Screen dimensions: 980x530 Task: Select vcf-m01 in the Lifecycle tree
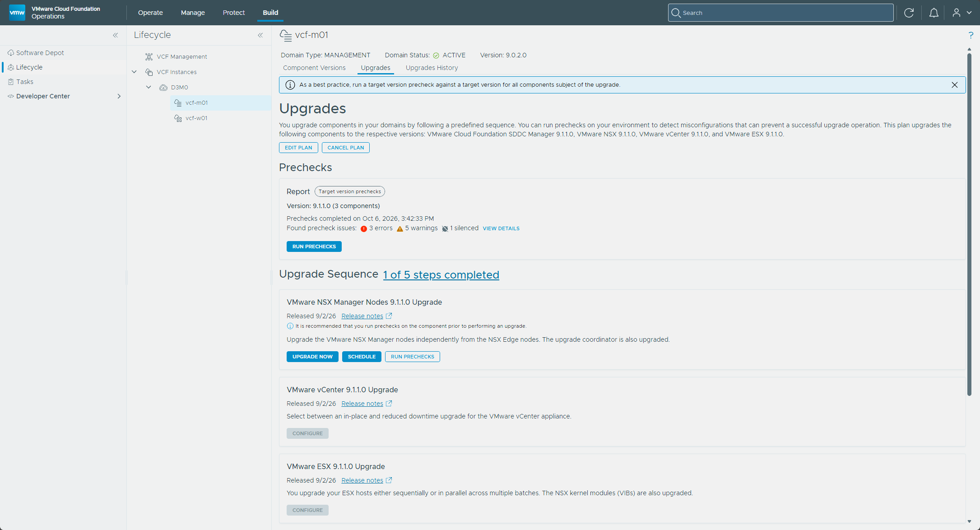221,103
